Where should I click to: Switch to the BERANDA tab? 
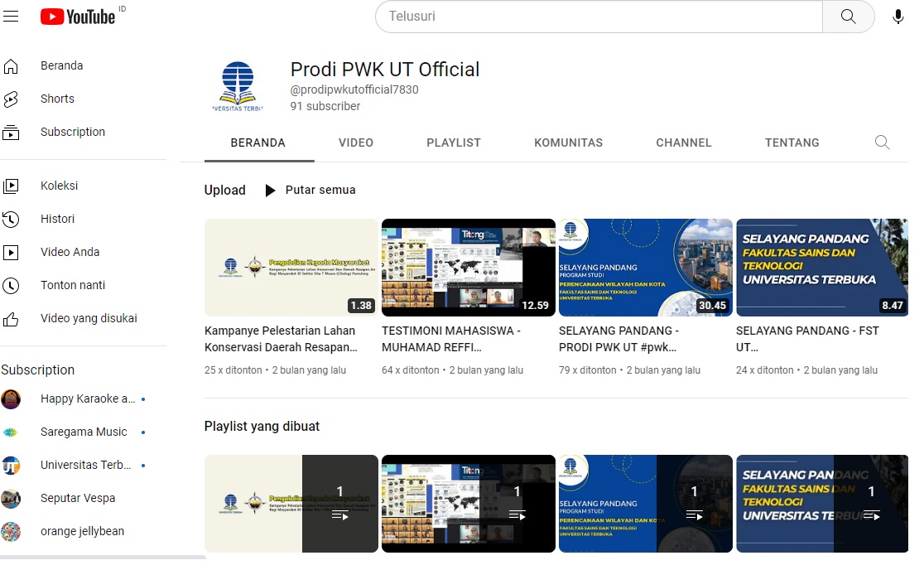258,142
